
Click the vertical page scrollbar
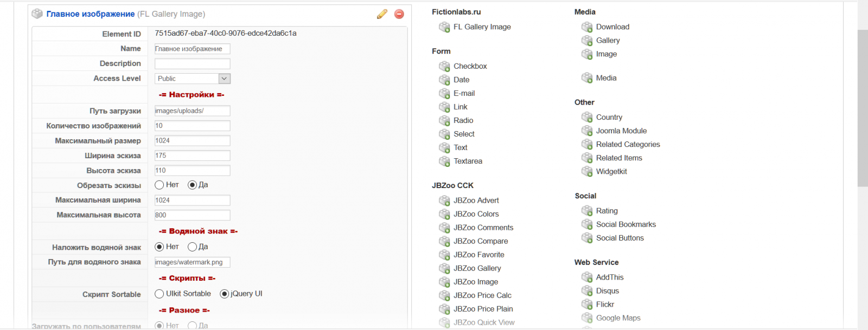(x=862, y=108)
